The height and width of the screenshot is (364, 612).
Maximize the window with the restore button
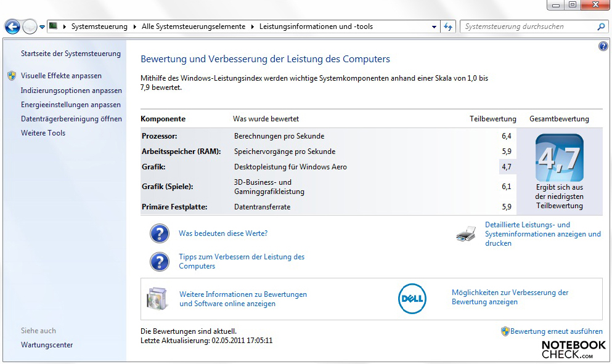coord(573,5)
